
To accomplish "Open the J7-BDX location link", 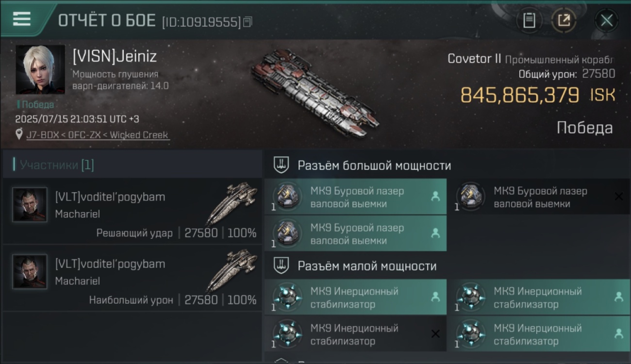I will (x=98, y=135).
